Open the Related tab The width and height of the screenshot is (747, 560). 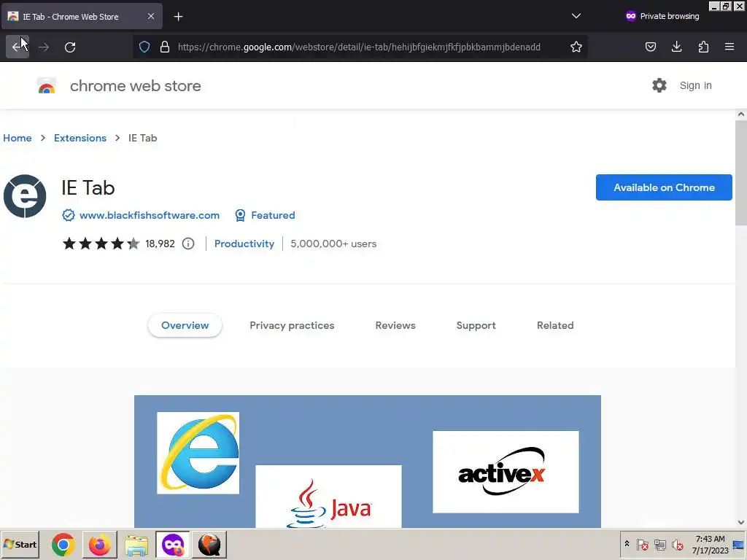(x=555, y=325)
